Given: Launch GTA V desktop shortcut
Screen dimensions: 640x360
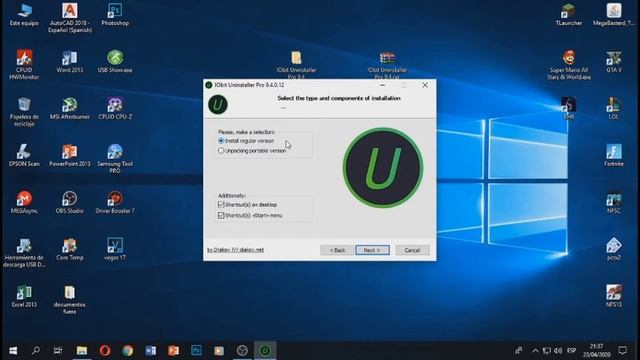Looking at the screenshot, I should pyautogui.click(x=614, y=62).
